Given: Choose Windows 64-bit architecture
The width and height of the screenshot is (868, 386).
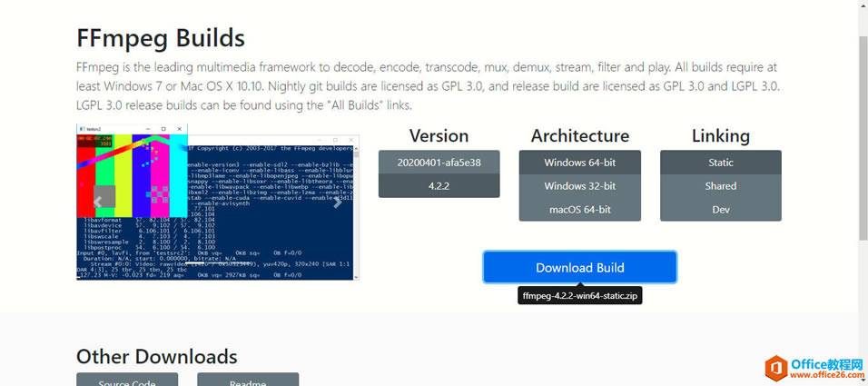Looking at the screenshot, I should click(579, 163).
